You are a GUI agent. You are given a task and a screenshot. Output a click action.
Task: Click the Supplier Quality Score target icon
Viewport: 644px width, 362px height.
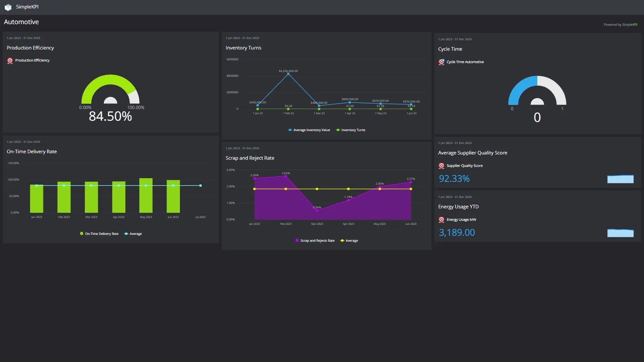tap(441, 165)
